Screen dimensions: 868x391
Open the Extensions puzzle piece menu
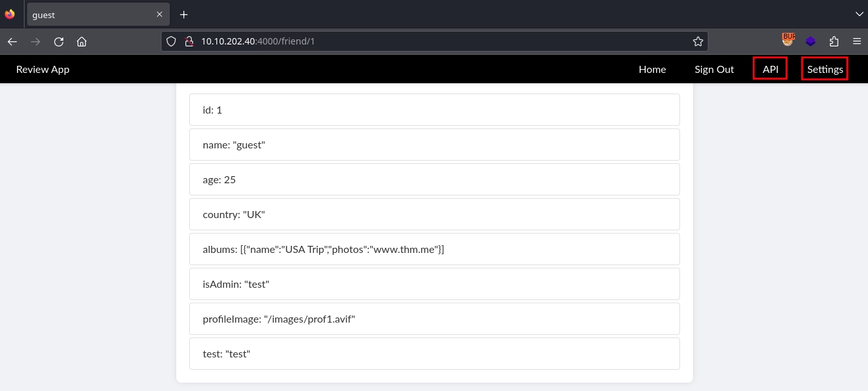834,41
